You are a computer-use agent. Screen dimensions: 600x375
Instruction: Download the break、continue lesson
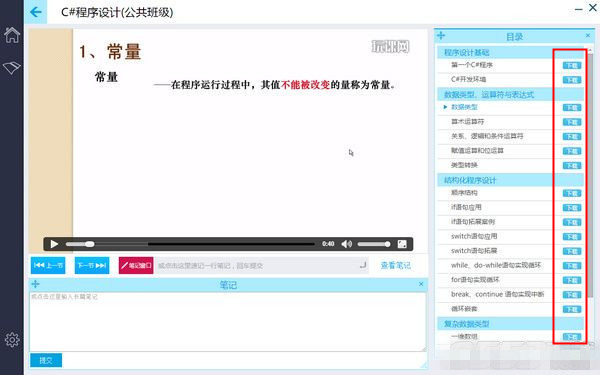coord(572,295)
